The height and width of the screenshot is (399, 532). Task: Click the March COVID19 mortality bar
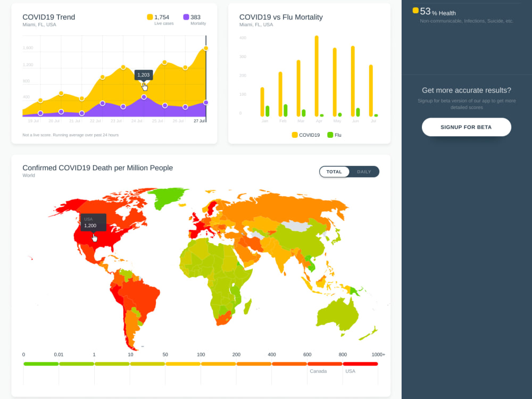click(x=298, y=88)
